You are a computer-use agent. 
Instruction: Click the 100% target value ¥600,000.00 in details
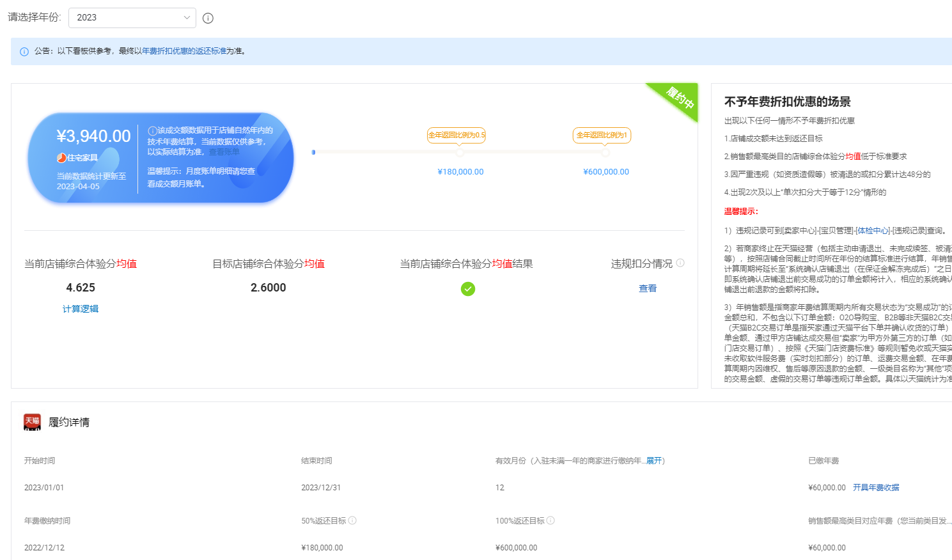tap(517, 548)
